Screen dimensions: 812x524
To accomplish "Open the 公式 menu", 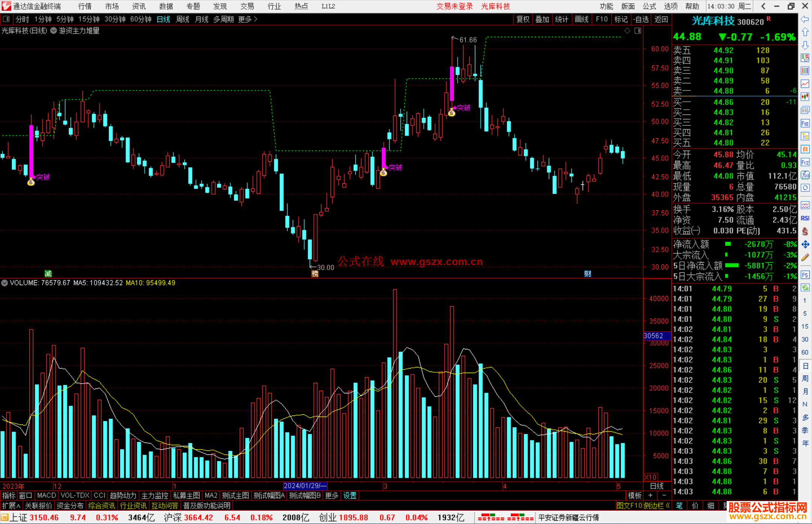I will (x=649, y=6).
